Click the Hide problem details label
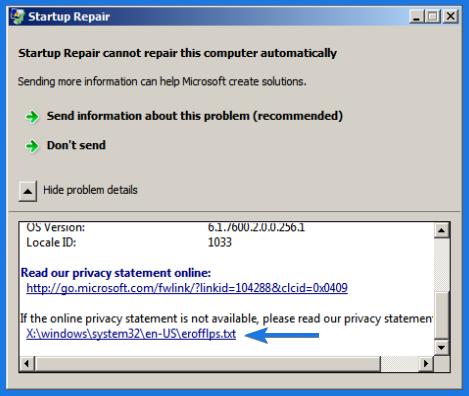 click(90, 190)
